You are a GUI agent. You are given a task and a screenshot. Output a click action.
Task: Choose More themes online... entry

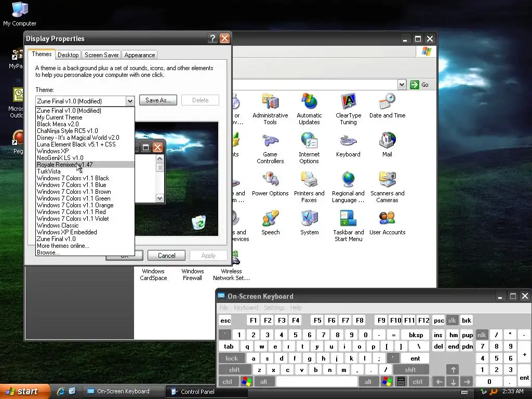tap(85, 246)
